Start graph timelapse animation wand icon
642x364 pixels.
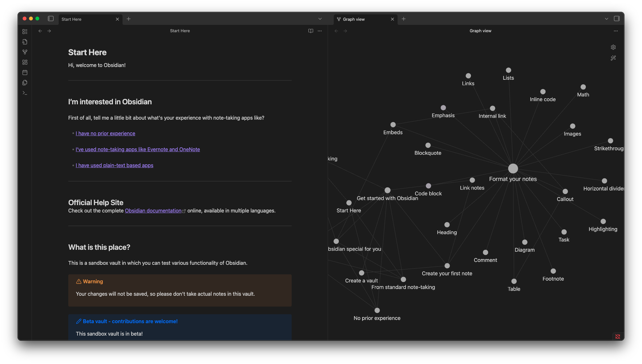613,58
